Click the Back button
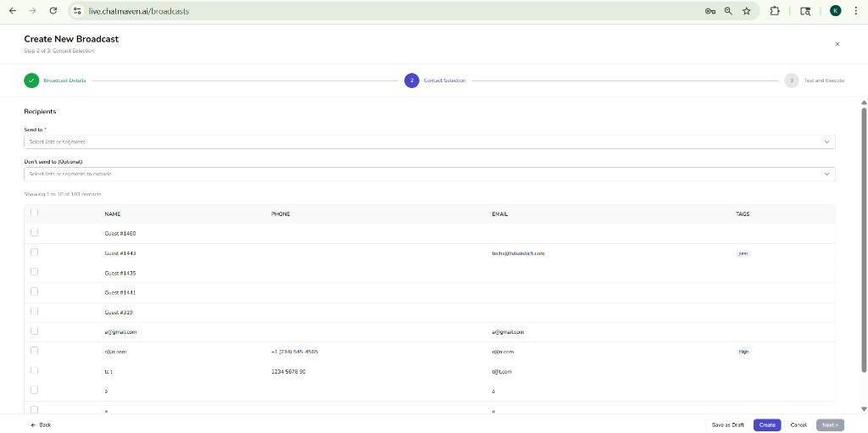Viewport: 868px width, 433px height. (x=41, y=425)
